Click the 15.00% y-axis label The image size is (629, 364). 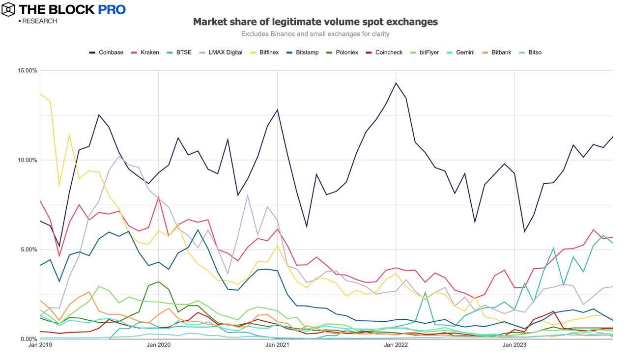28,71
